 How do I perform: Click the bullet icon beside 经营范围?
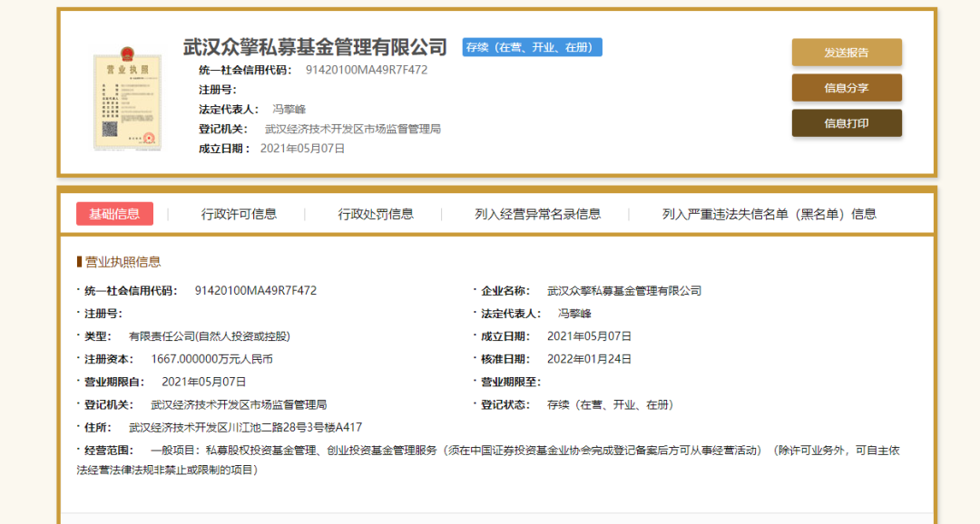coord(78,448)
